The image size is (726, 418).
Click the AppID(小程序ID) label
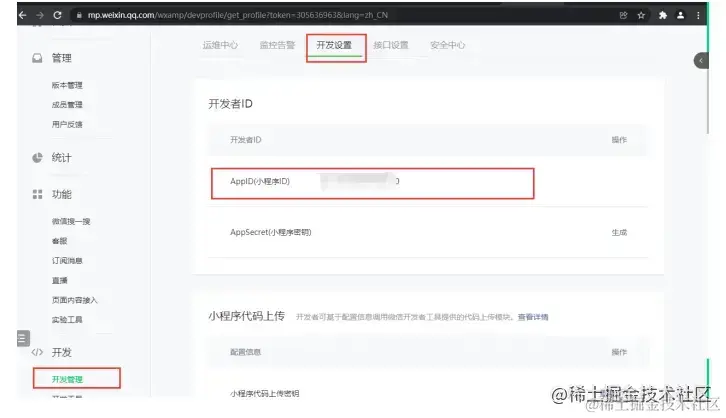[x=260, y=181]
